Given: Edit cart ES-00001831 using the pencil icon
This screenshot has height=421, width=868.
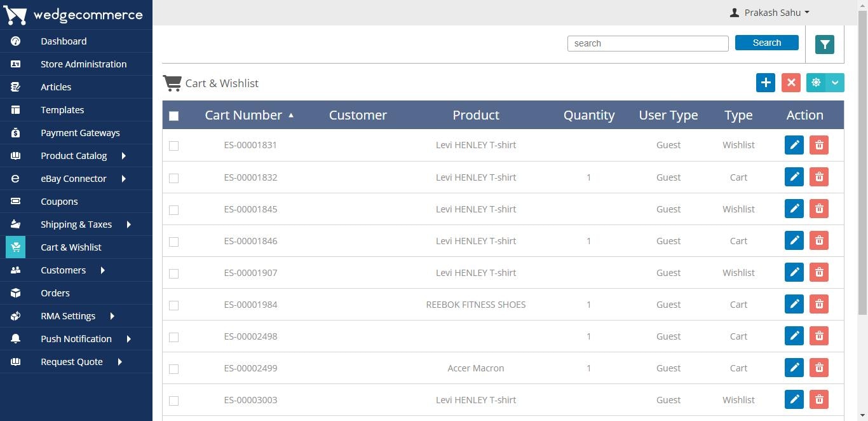Looking at the screenshot, I should (x=794, y=145).
